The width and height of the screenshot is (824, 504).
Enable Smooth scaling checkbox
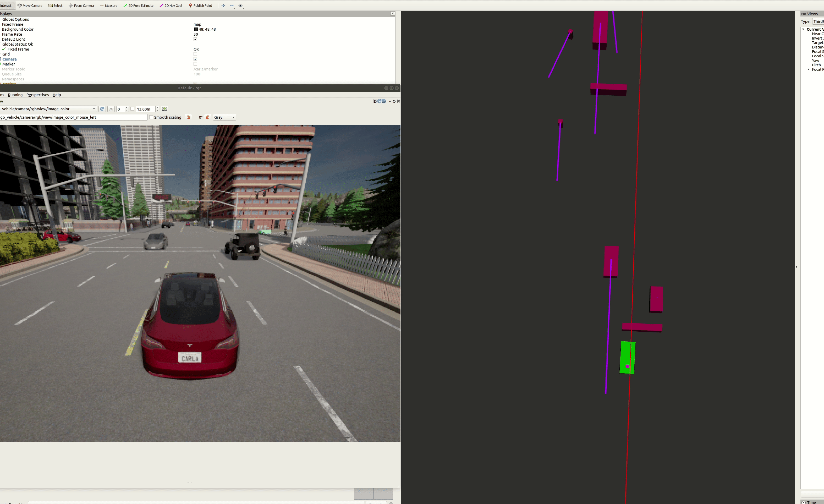[151, 117]
